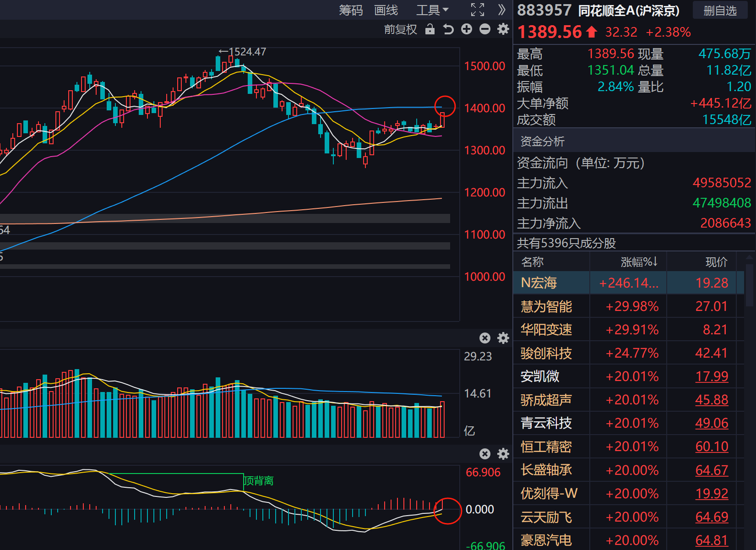Click the +24.77% change value

[632, 353]
